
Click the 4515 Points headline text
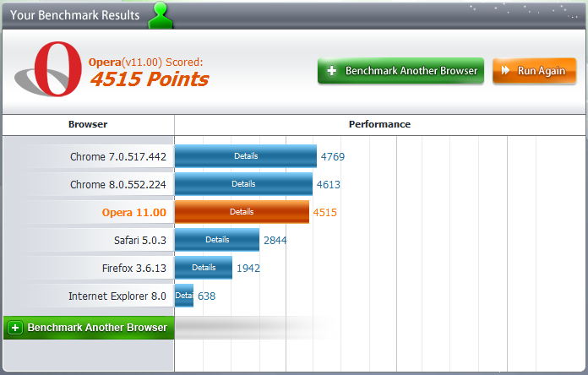point(150,79)
